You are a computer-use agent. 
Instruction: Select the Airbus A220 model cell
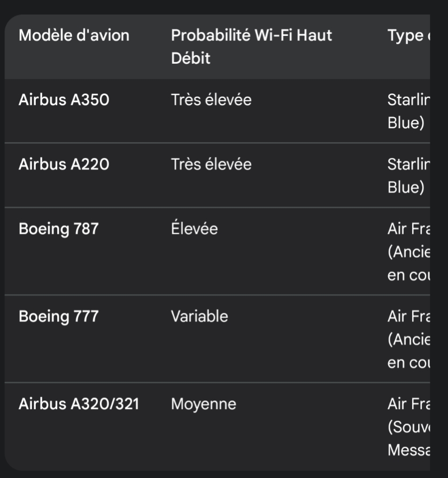click(x=64, y=164)
